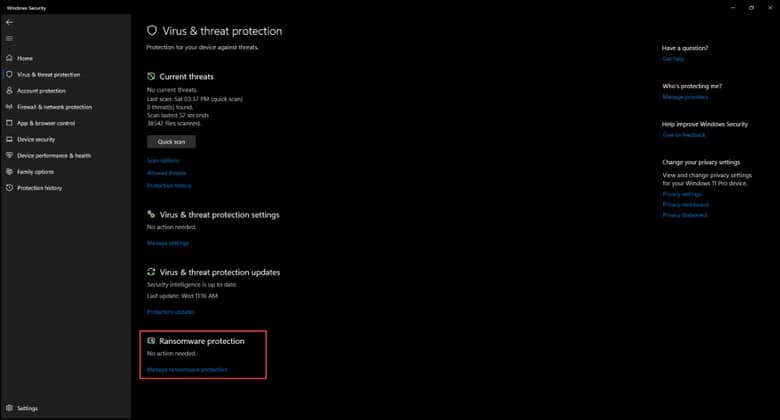Click Manage ransomware protection link
This screenshot has width=780, height=420.
tap(188, 370)
